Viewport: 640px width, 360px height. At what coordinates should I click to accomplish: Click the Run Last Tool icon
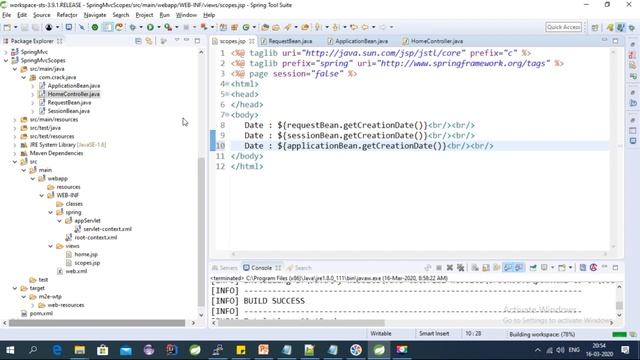pyautogui.click(x=168, y=27)
